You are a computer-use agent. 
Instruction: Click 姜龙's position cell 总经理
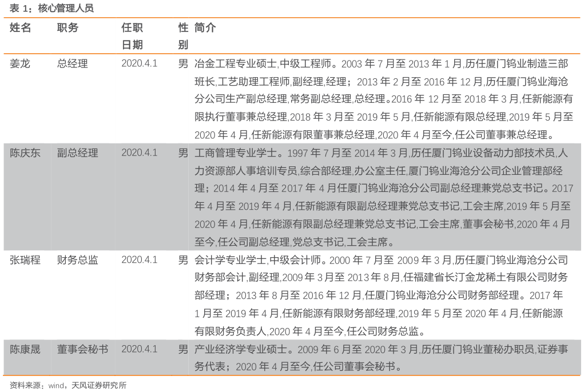point(73,63)
